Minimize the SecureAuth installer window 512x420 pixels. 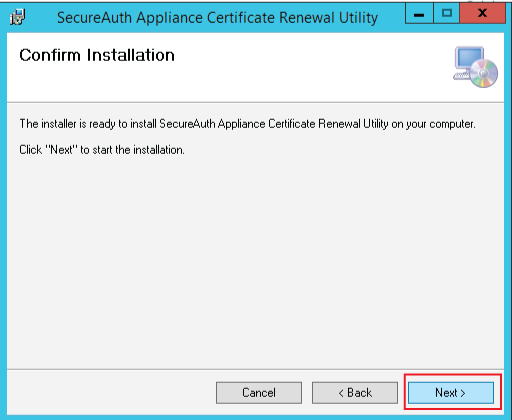pos(419,14)
